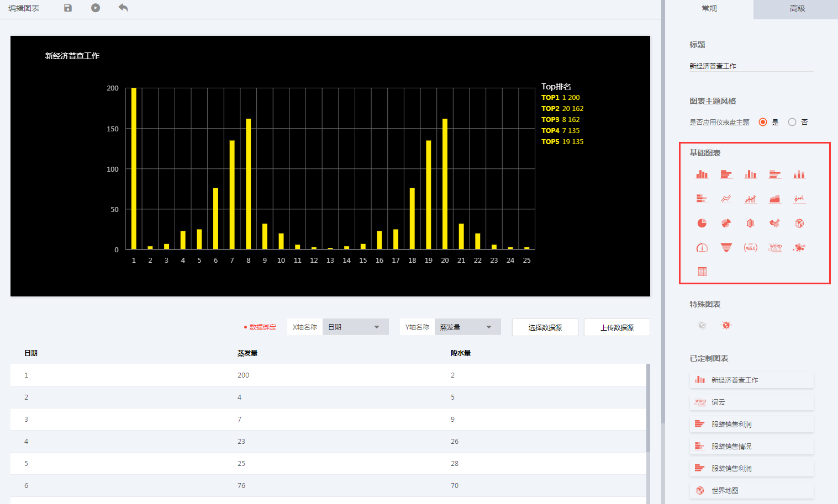Click the 上传数据源 button
The image size is (838, 504).
pyautogui.click(x=616, y=327)
